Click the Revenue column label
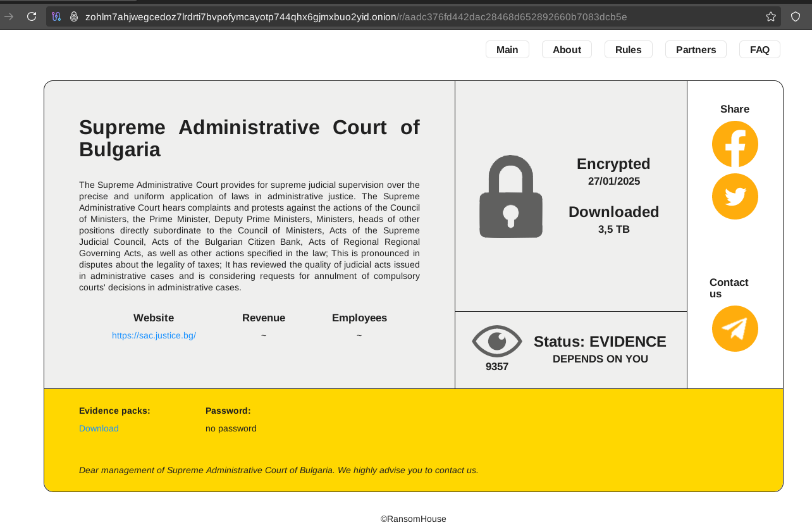This screenshot has height=532, width=812. tap(264, 318)
